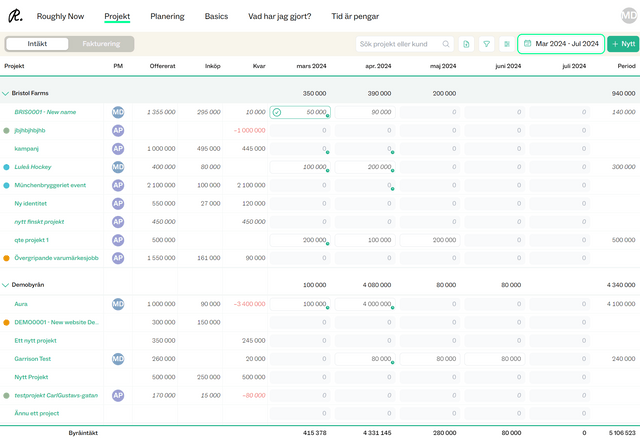The height and width of the screenshot is (439, 640).
Task: Click PM avatar for testprojekt CarlGustavs-gatan
Action: (118, 395)
